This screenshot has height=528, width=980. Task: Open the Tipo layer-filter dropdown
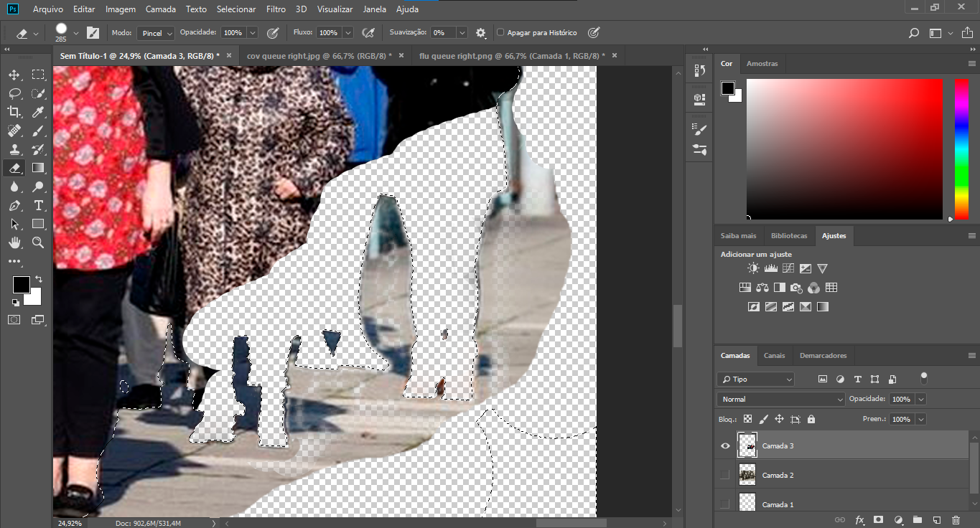(x=755, y=379)
